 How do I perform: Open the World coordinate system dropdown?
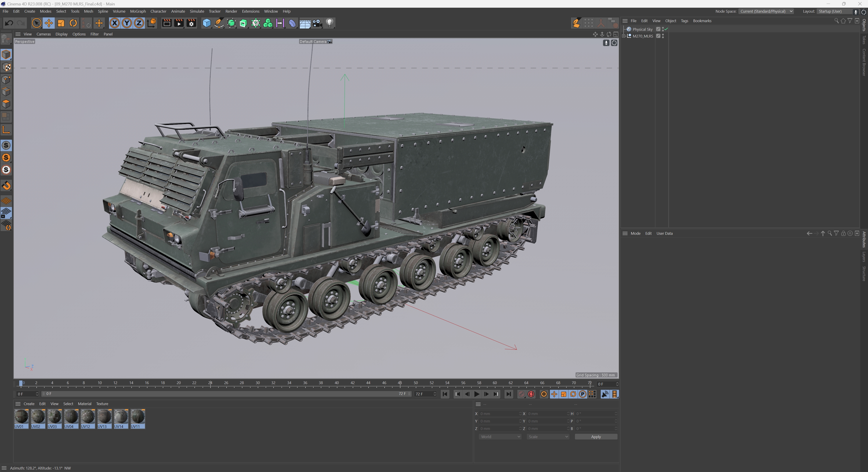click(x=500, y=437)
